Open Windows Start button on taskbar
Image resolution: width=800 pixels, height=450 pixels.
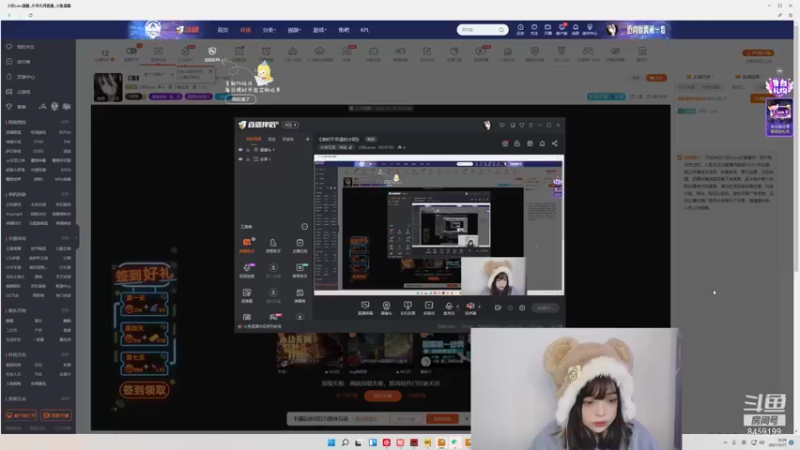(331, 442)
